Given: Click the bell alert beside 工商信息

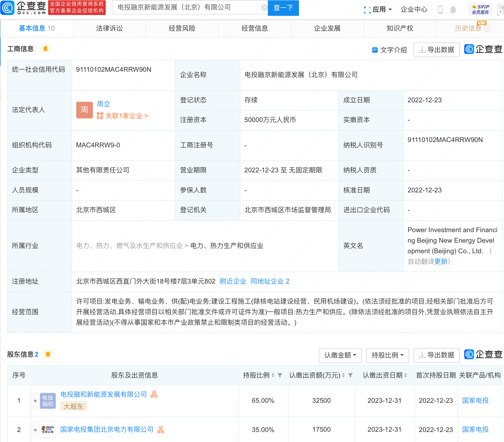Looking at the screenshot, I should (x=45, y=49).
